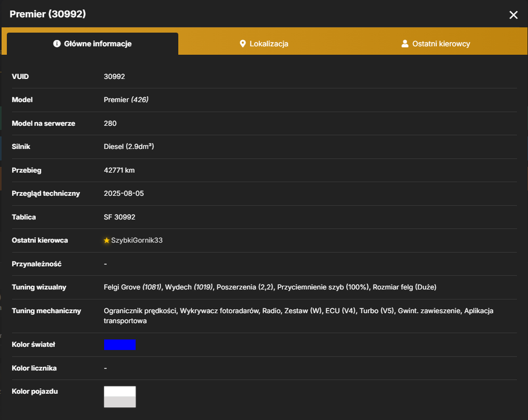
Task: Click the Model na serwerze value 280
Action: click(110, 123)
